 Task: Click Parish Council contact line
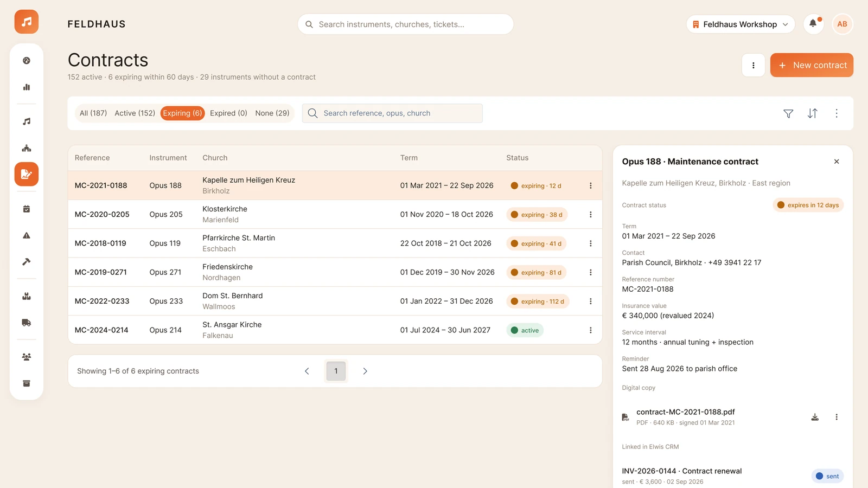[x=692, y=262]
